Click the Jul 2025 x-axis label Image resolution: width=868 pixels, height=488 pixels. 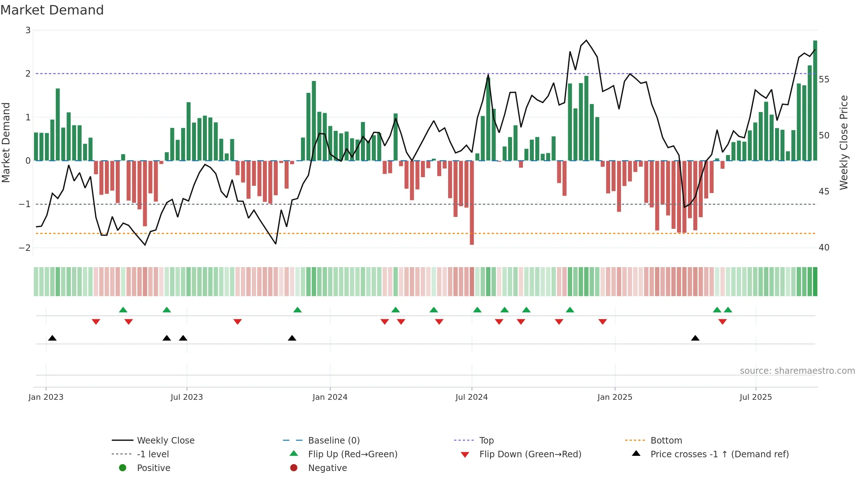click(x=756, y=397)
